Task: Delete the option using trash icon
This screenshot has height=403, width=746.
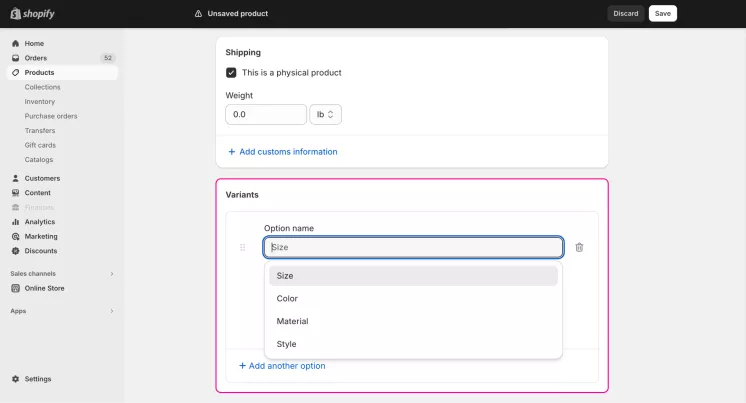Action: (x=579, y=247)
